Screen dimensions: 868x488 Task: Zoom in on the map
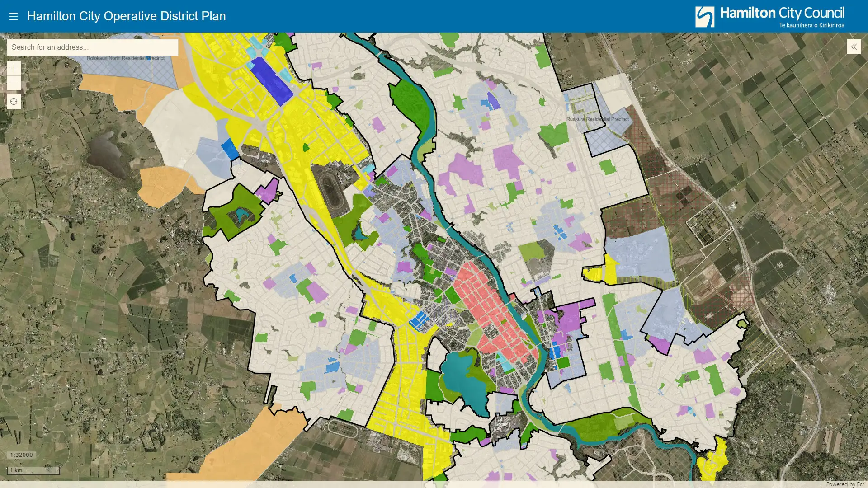(14, 68)
